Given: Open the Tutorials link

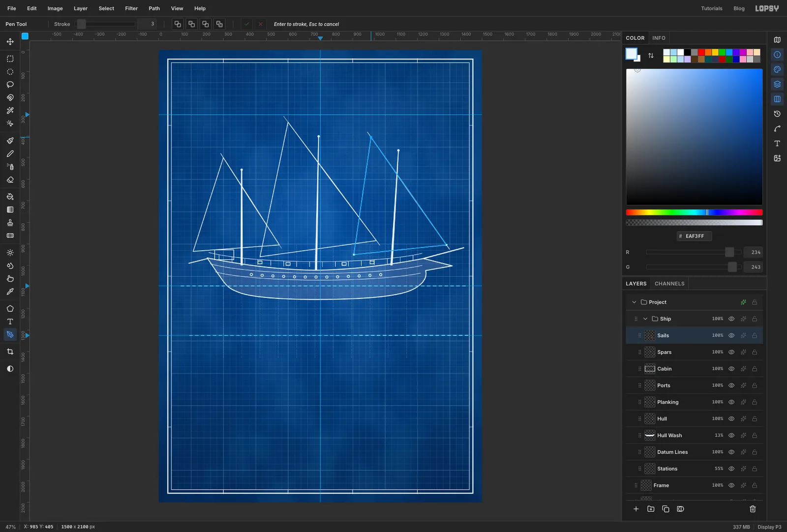Looking at the screenshot, I should 712,8.
